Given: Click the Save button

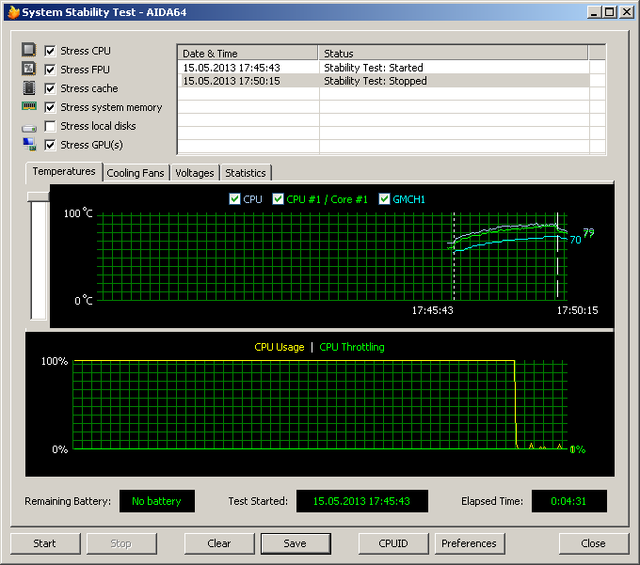Looking at the screenshot, I should 295,543.
